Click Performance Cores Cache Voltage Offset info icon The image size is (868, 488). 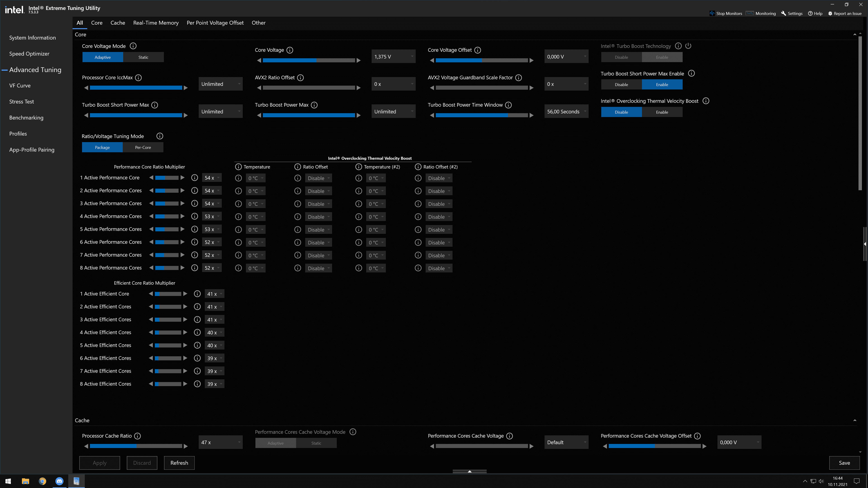click(698, 436)
